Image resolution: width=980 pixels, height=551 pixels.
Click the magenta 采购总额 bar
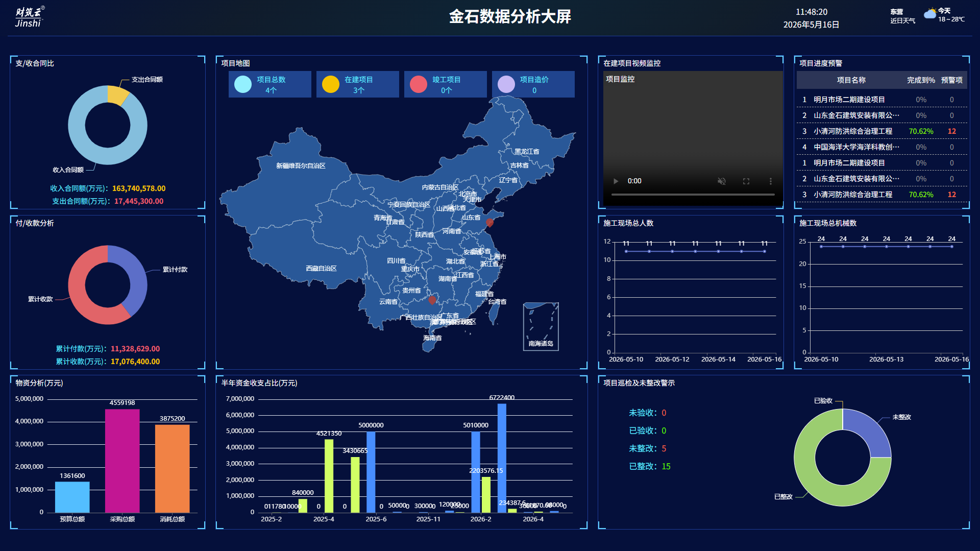(x=122, y=461)
